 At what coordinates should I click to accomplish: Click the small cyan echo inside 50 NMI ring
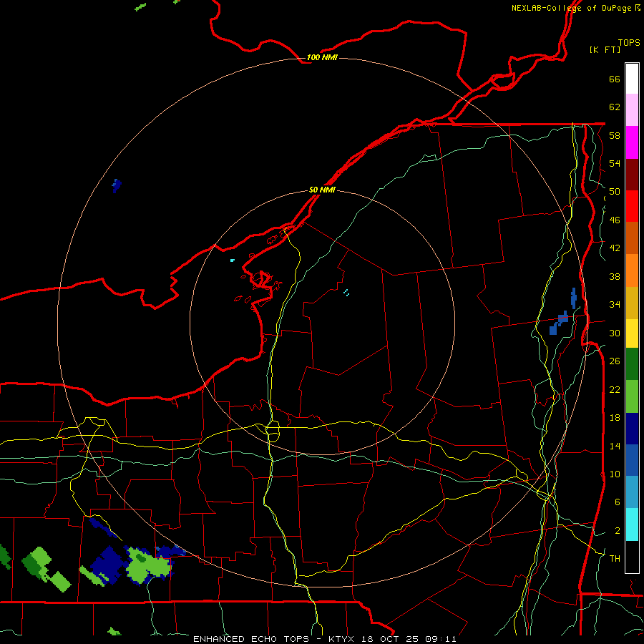click(x=346, y=293)
